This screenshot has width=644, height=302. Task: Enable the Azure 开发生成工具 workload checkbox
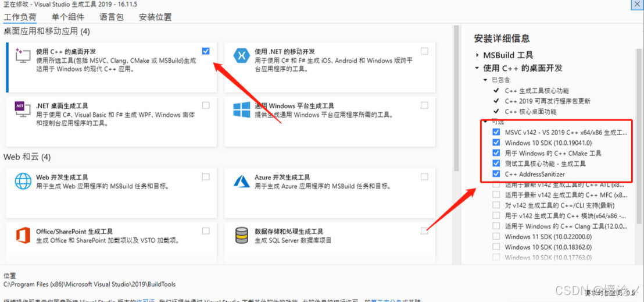tap(424, 176)
